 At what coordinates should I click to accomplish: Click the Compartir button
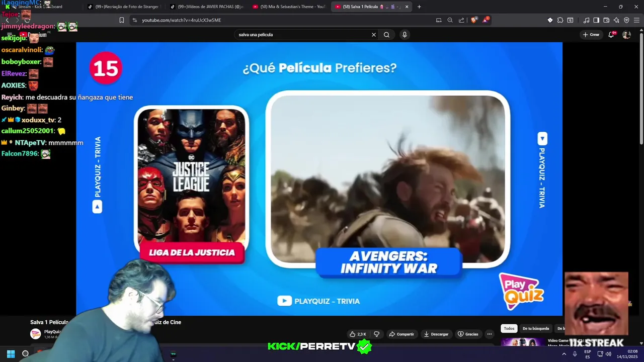401,334
